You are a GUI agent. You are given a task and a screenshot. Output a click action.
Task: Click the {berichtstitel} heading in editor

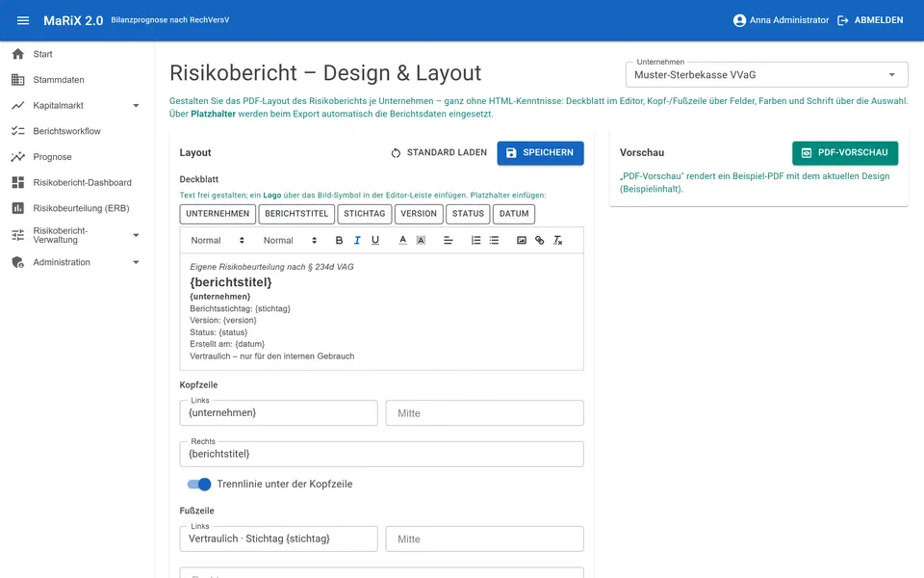click(x=231, y=282)
